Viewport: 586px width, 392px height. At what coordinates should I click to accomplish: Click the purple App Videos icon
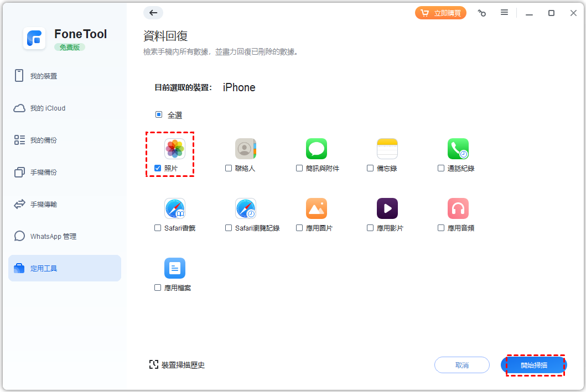click(387, 208)
